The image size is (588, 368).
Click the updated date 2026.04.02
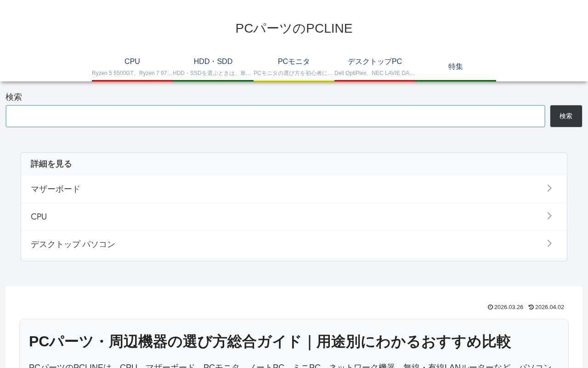coord(549,307)
